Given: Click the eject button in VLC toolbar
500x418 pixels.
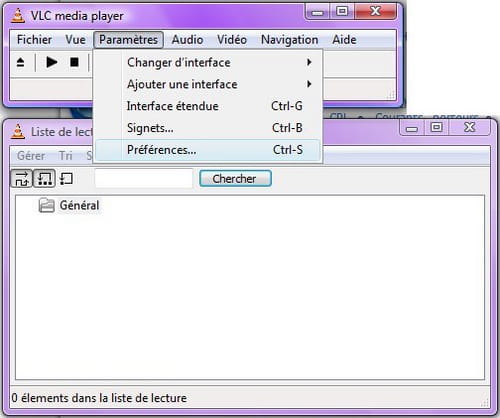Looking at the screenshot, I should point(20,62).
